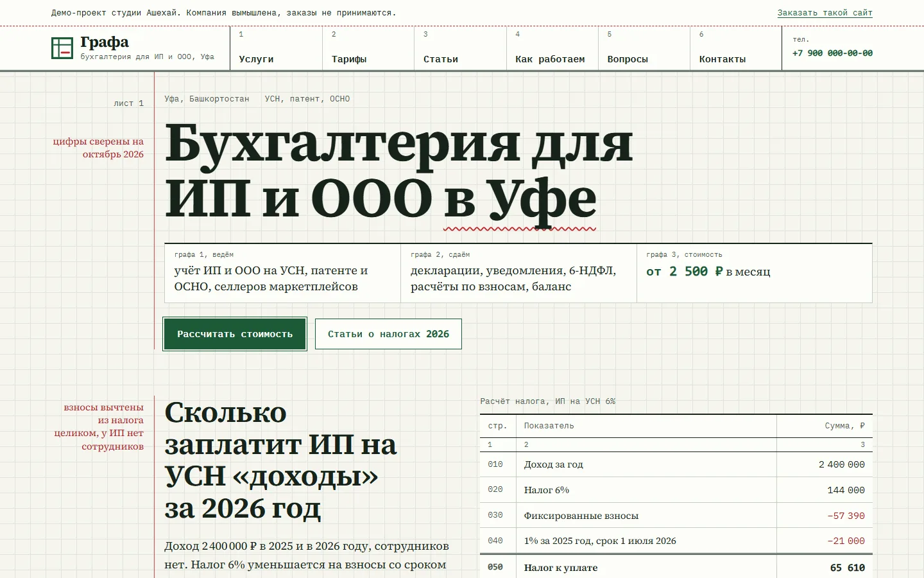The width and height of the screenshot is (924, 578).
Task: Click the text 'учёт ИП и ООО на УСН'
Action: tap(241, 270)
